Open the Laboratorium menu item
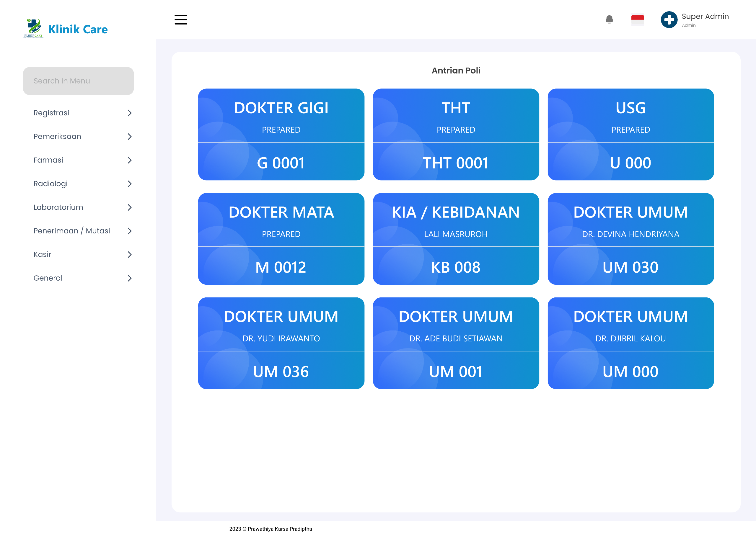Viewport: 756px width, 537px height. 58,207
